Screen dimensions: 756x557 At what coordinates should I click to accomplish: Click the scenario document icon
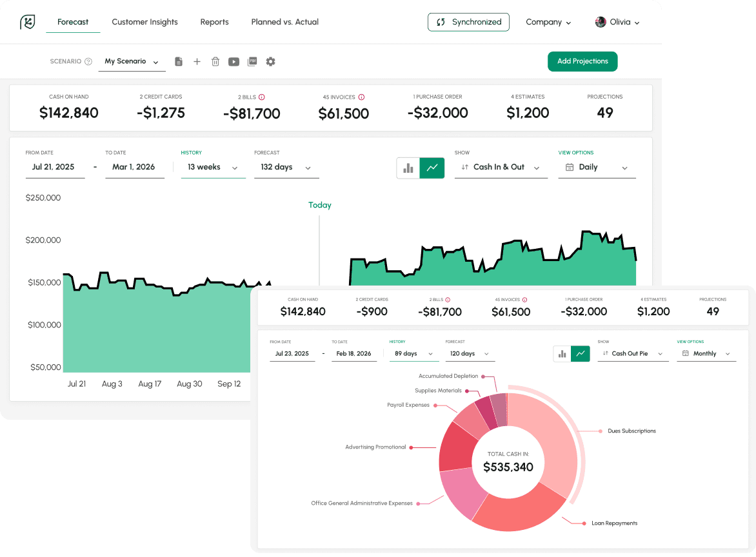click(x=179, y=62)
